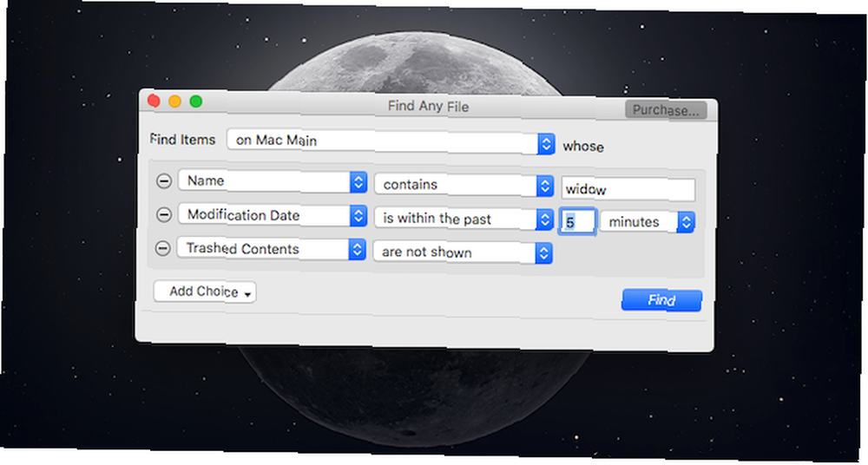Open the Modification Date attribute dropdown
The width and height of the screenshot is (868, 465).
tap(273, 215)
